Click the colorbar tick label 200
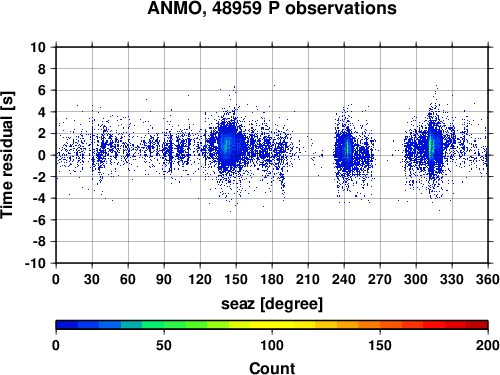 point(488,345)
